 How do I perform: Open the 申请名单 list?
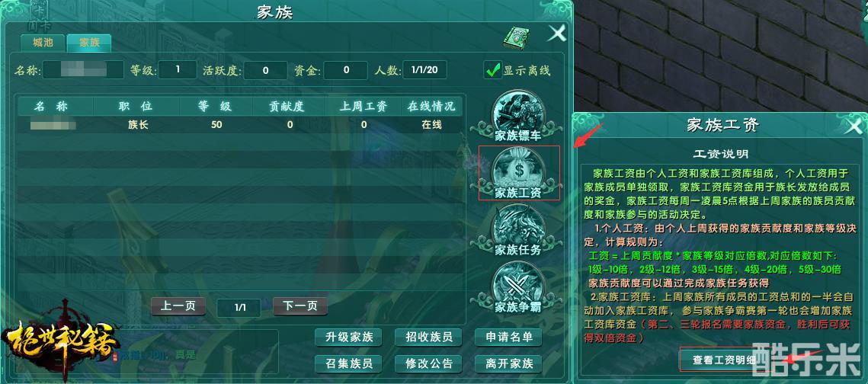pos(509,337)
